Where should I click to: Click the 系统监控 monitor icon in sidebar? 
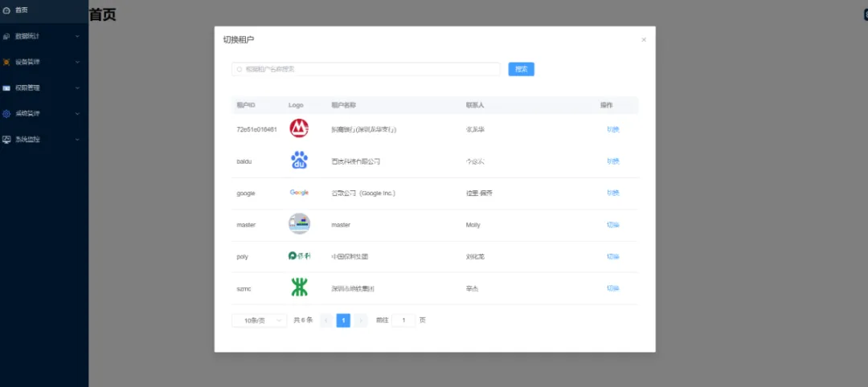6,140
